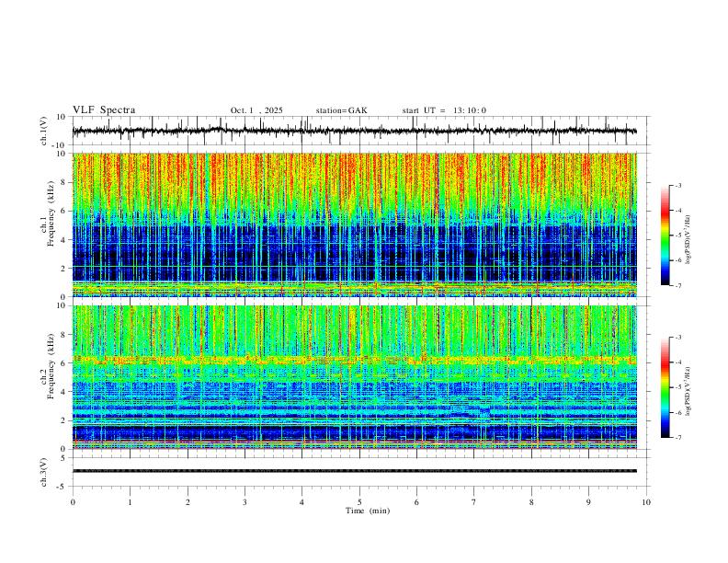Click the ch.1 spectrogram plot

[x=355, y=224]
